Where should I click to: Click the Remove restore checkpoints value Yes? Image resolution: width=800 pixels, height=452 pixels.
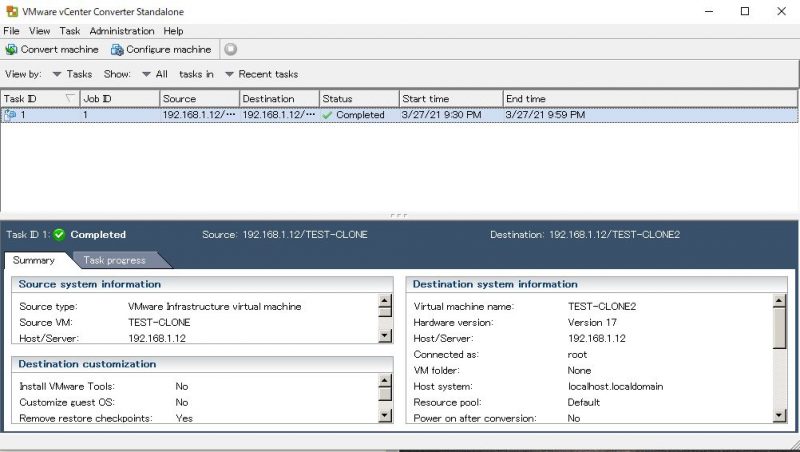(184, 418)
